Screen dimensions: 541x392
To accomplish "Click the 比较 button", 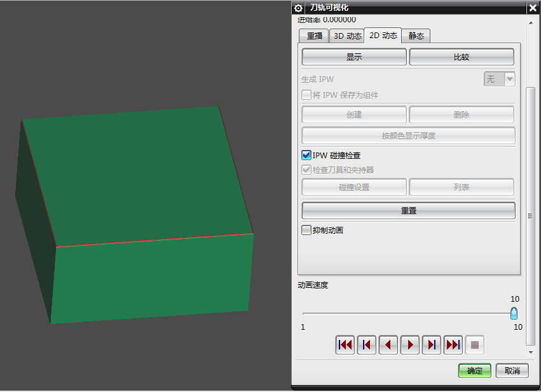I will pos(462,57).
